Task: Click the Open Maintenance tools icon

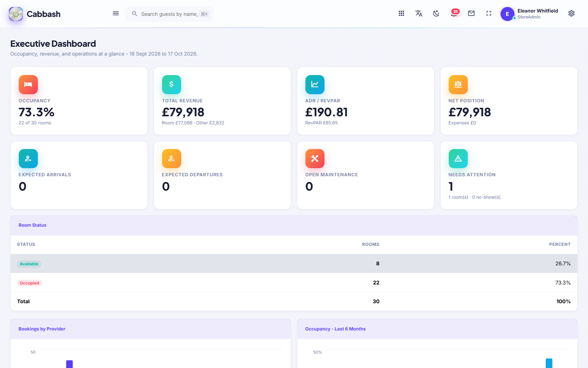Action: pyautogui.click(x=315, y=159)
